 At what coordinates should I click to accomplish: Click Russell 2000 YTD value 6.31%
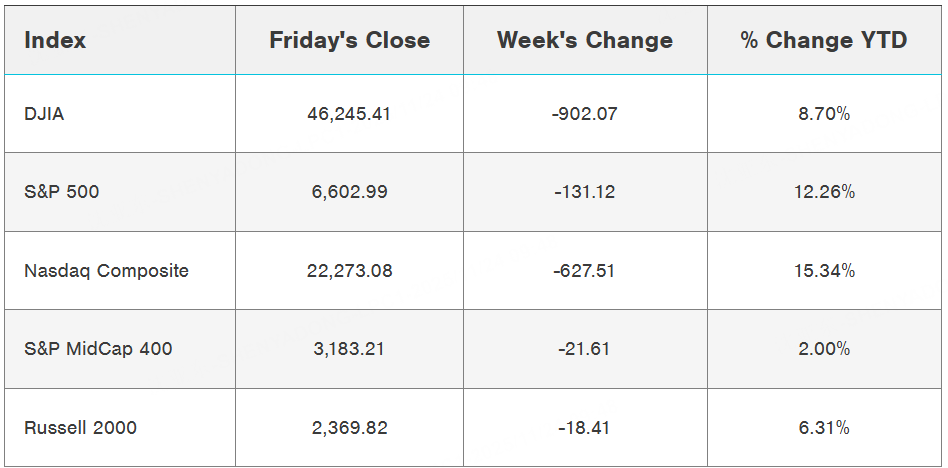(824, 428)
